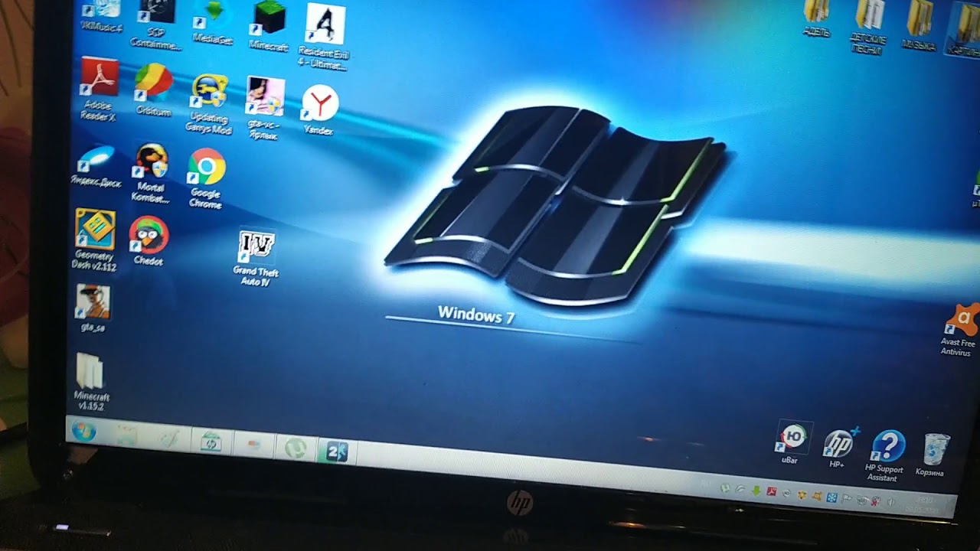Screen dimensions: 980x551
Task: Click the uBar desktop shortcut
Action: (792, 443)
